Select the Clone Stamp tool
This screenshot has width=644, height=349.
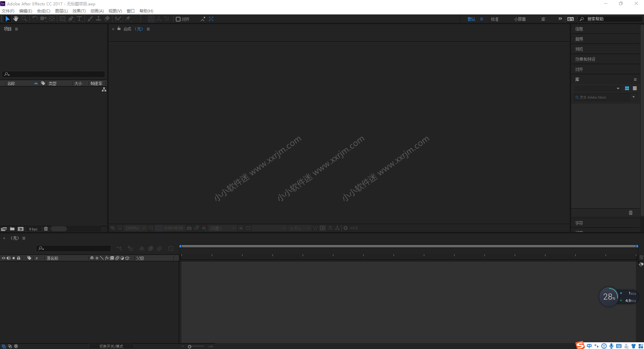click(x=98, y=19)
